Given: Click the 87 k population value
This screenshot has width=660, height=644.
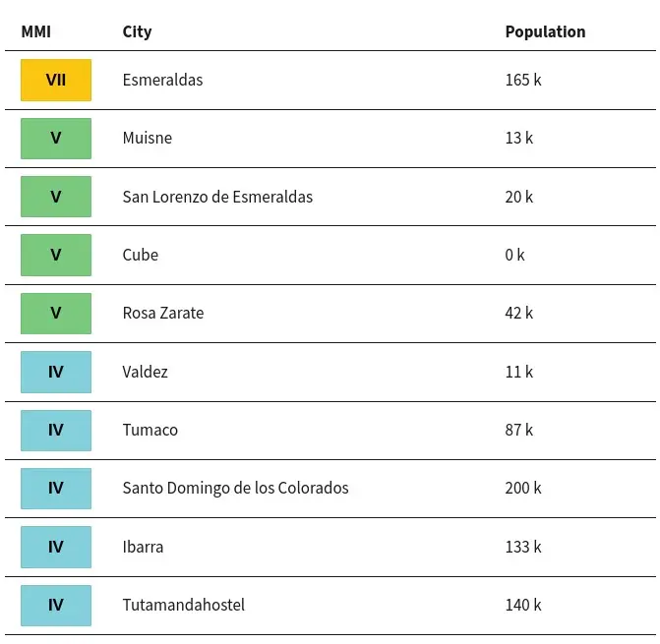Looking at the screenshot, I should pos(519,430).
